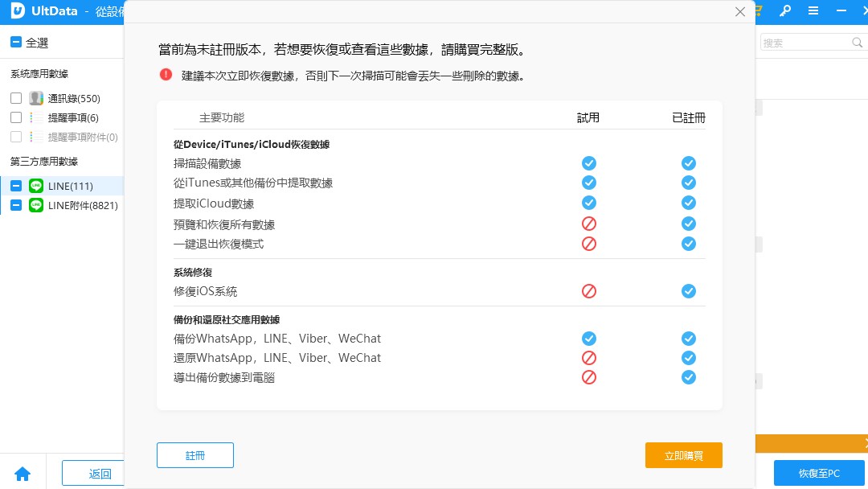Click the magnifier icon in search box

[x=857, y=43]
